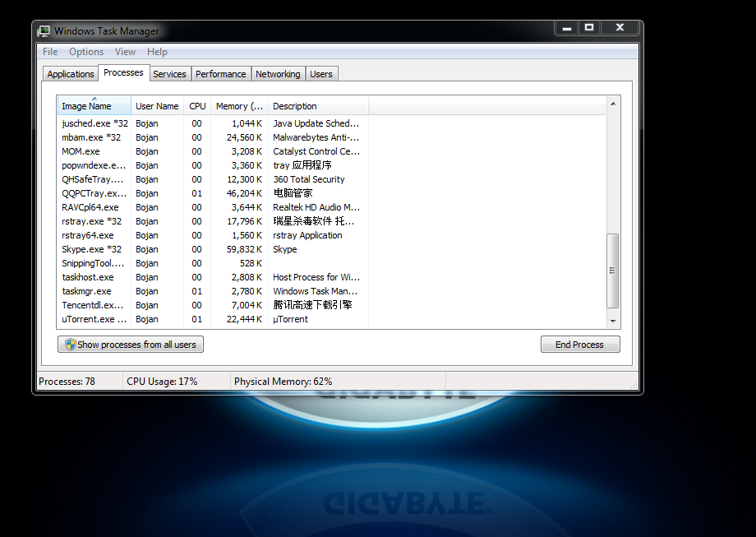This screenshot has width=756, height=537.
Task: Open the Help menu
Action: pos(157,52)
